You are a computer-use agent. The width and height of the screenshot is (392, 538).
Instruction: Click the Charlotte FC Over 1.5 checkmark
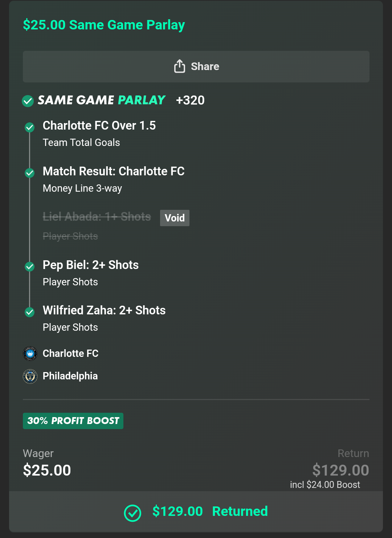click(29, 127)
